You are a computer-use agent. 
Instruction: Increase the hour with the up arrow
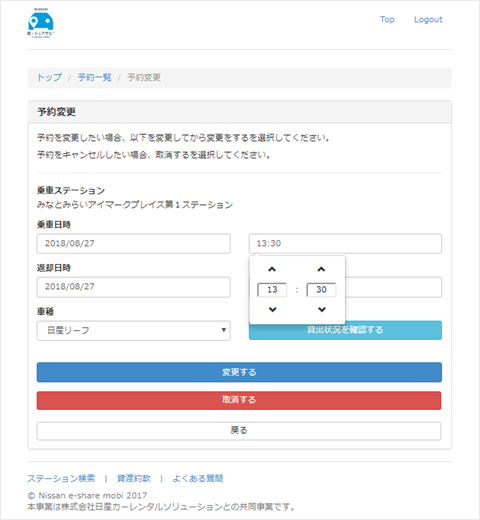[272, 269]
